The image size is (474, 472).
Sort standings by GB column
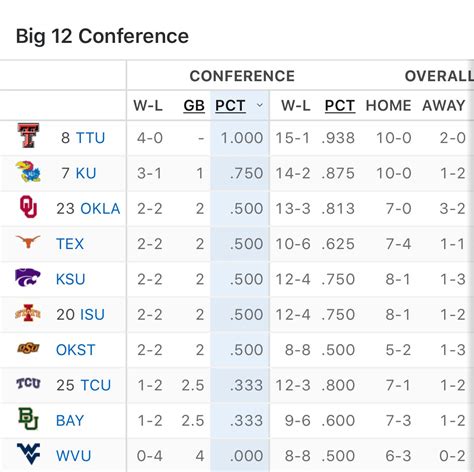click(x=194, y=106)
